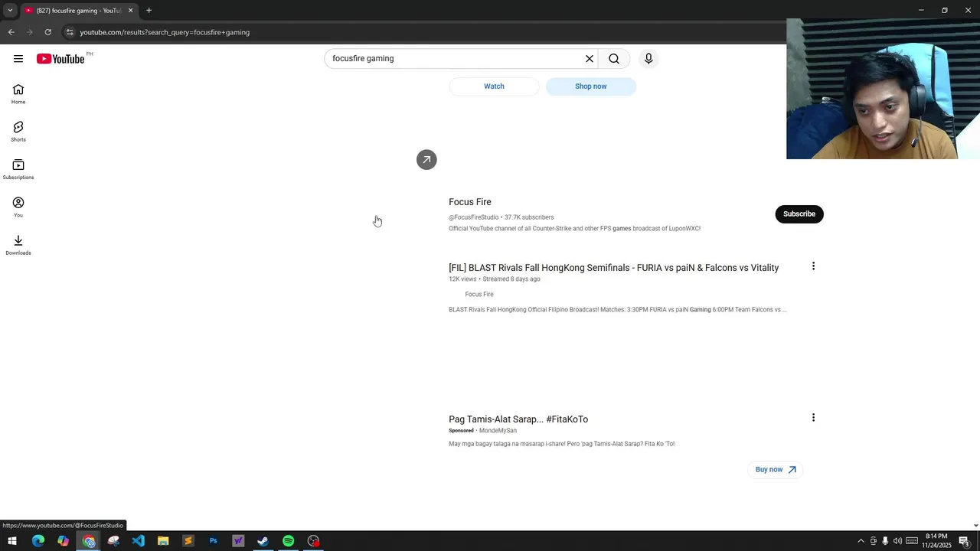Click Focus Fire under BLAST video
The height and width of the screenshot is (551, 980).
479,295
